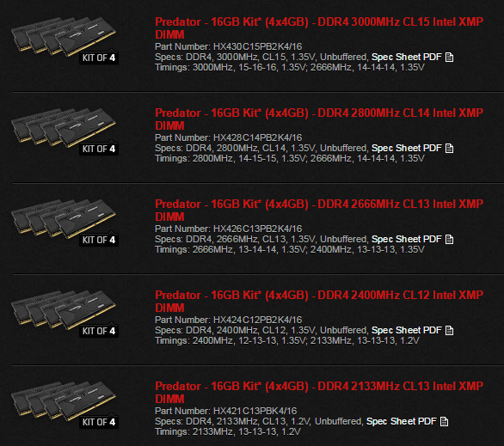The image size is (504, 446).
Task: Select the 2800MHz kit memory thumbnail
Action: point(65,131)
